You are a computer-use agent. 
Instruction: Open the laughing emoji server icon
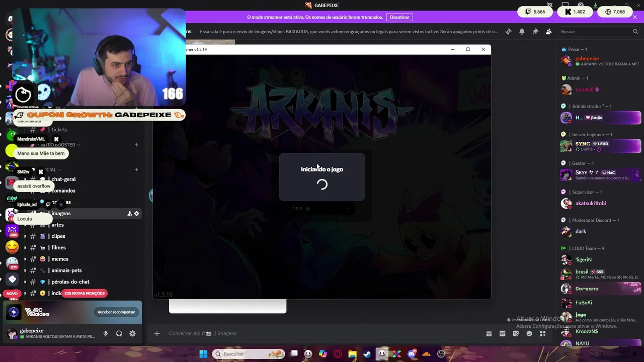click(x=12, y=247)
